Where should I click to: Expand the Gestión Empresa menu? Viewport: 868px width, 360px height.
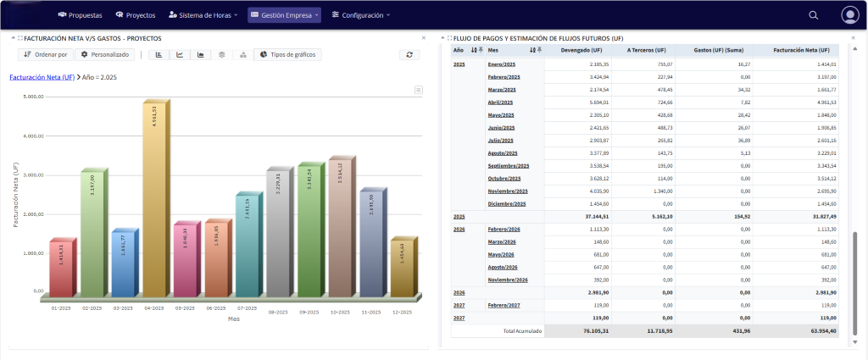[284, 15]
